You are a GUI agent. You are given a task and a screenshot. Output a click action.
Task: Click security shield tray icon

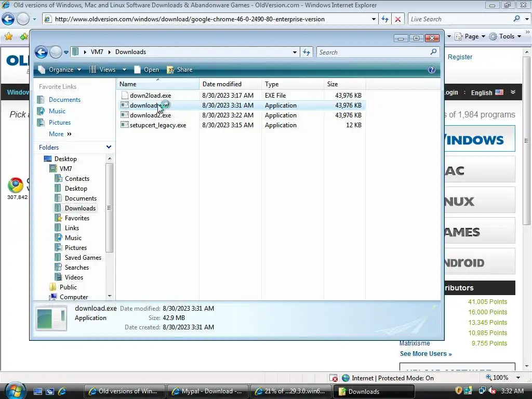(458, 391)
